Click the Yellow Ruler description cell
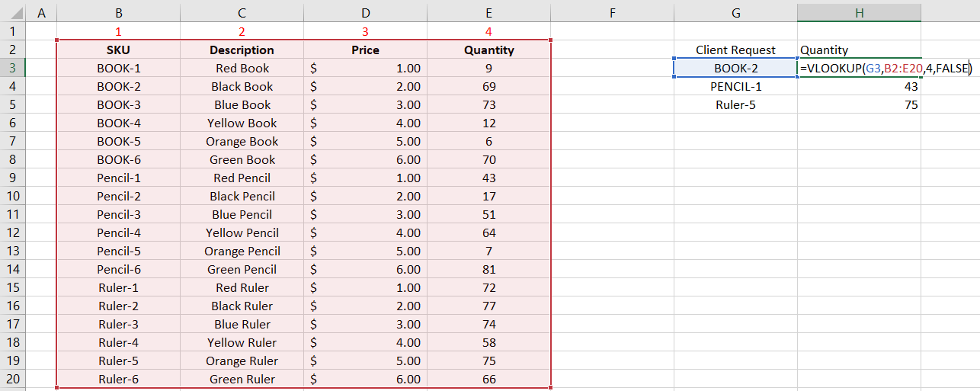The width and height of the screenshot is (980, 391). [242, 342]
